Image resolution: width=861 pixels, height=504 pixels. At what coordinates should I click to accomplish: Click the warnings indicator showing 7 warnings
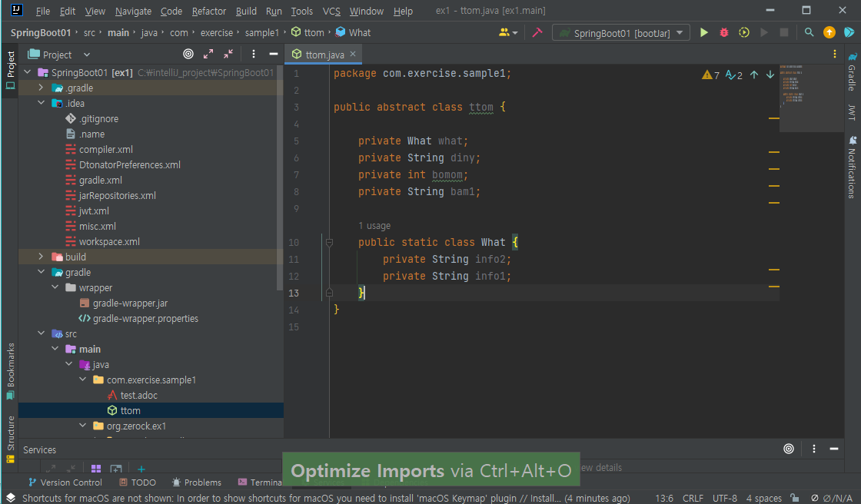[710, 75]
